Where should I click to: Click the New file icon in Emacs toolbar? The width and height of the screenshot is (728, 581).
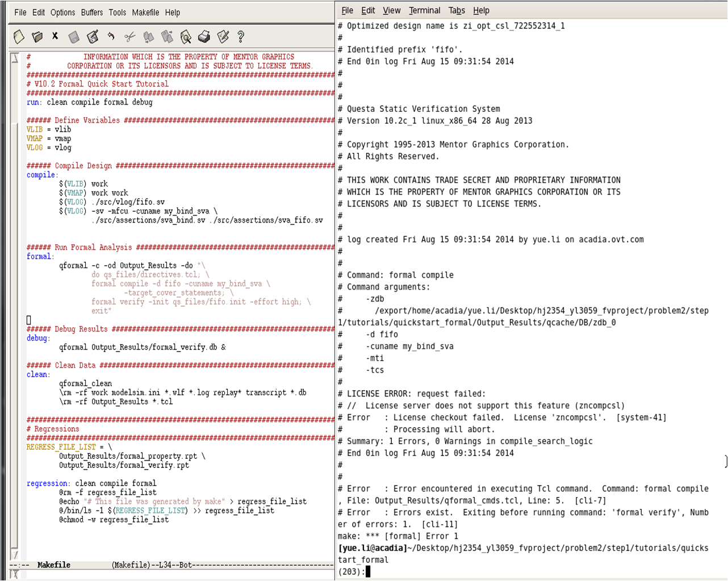[19, 37]
